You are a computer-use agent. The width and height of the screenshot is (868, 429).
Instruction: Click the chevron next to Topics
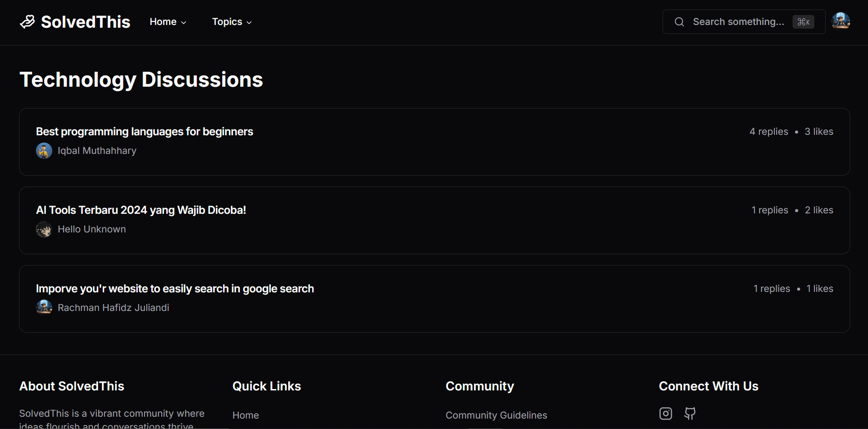[249, 22]
